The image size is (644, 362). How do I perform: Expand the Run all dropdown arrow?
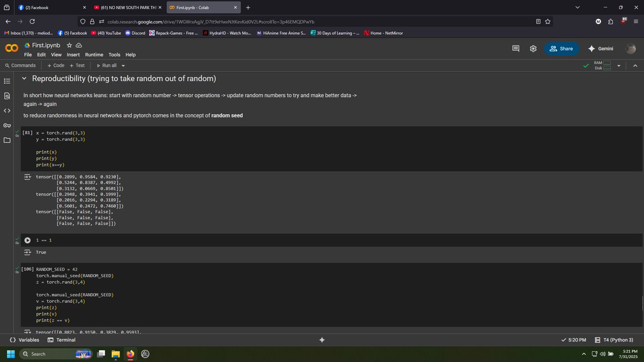[123, 65]
